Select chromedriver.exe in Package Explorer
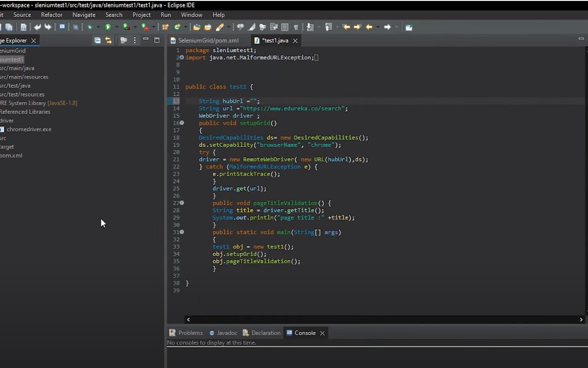This screenshot has width=588, height=368. click(x=29, y=129)
